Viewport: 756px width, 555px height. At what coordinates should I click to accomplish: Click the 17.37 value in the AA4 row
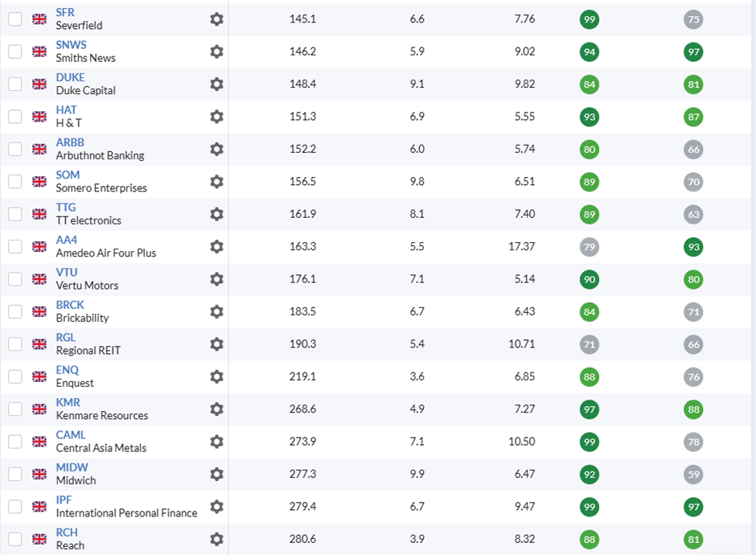pyautogui.click(x=522, y=246)
